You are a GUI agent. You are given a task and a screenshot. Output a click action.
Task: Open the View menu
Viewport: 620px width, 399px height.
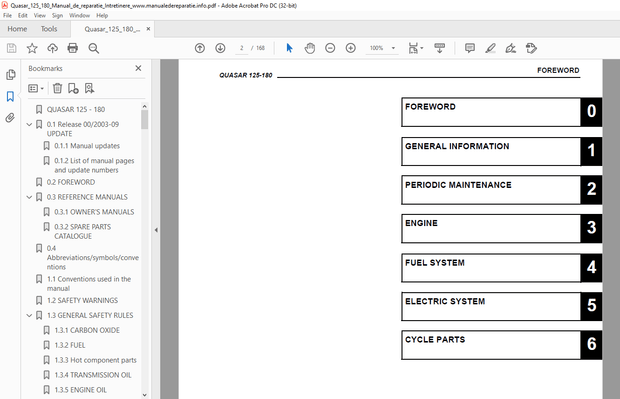click(40, 15)
